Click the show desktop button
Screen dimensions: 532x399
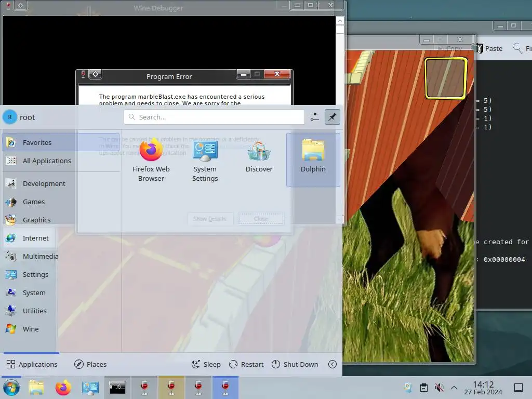518,388
